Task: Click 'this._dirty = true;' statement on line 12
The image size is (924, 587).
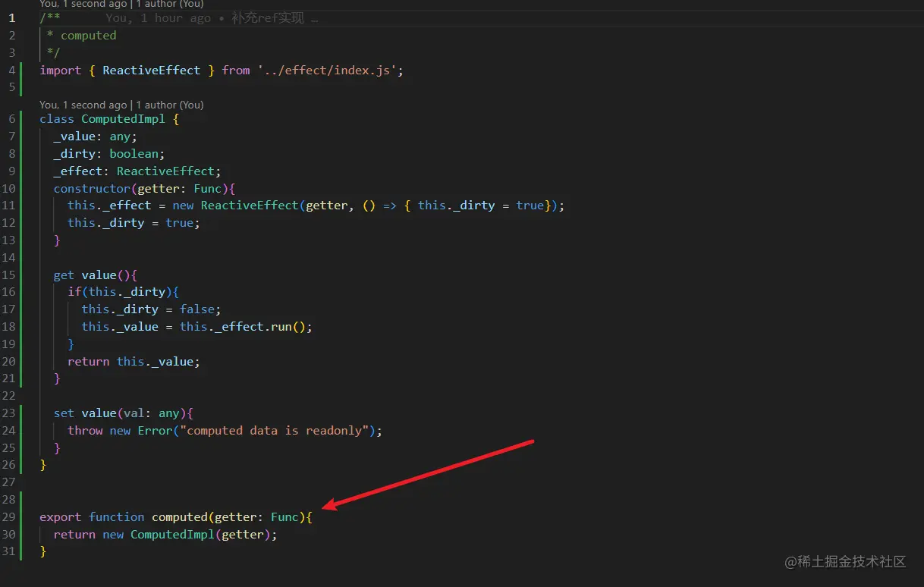Action: (134, 223)
